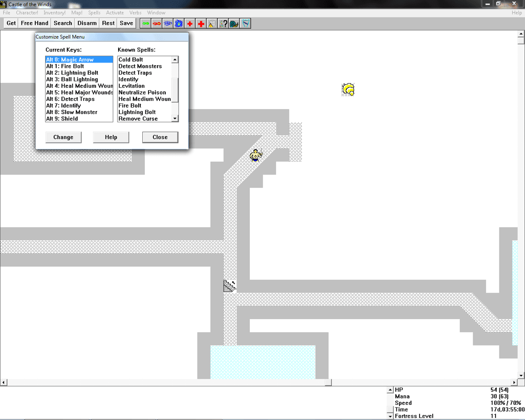Select Identify in Known Spells list
Screen dimensions: 525x420
[x=145, y=79]
